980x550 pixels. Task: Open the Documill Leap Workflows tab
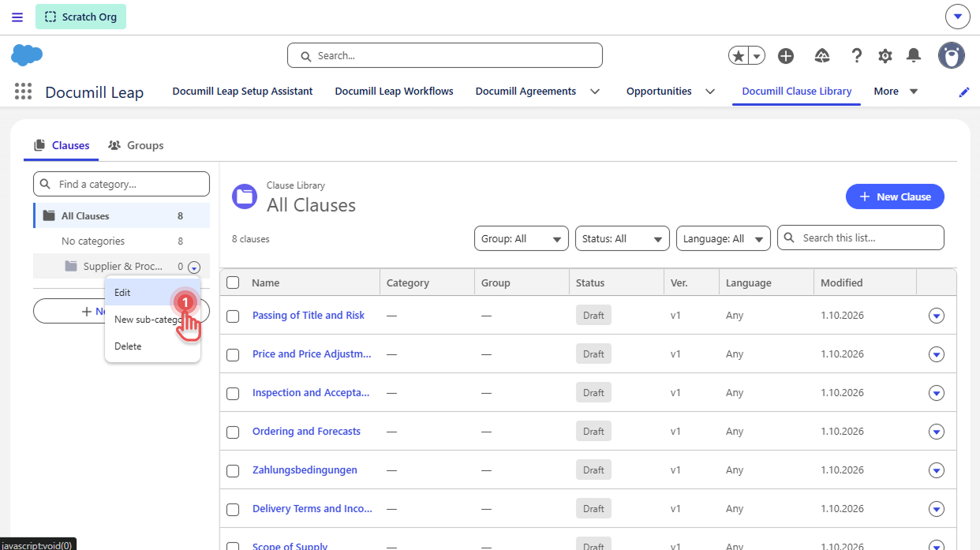point(394,92)
